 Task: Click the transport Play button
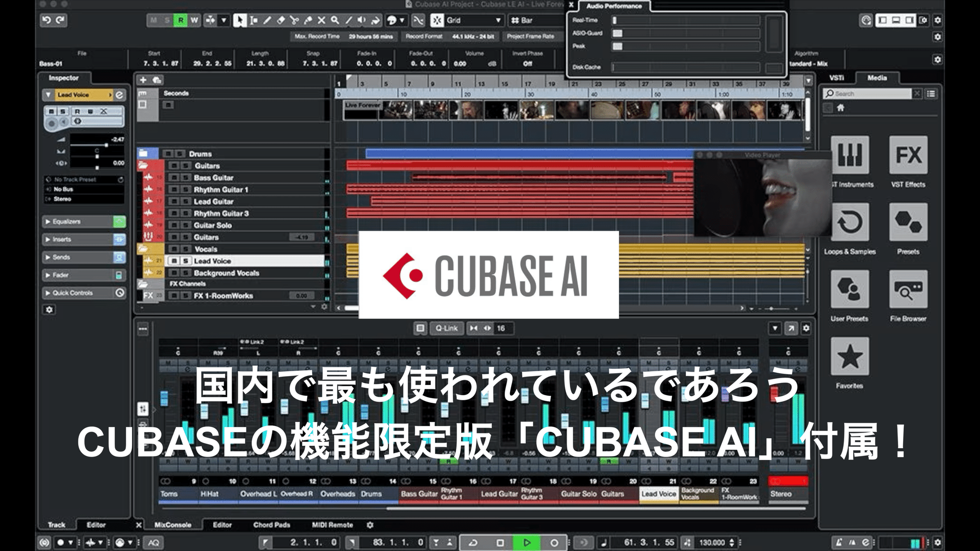tap(527, 543)
